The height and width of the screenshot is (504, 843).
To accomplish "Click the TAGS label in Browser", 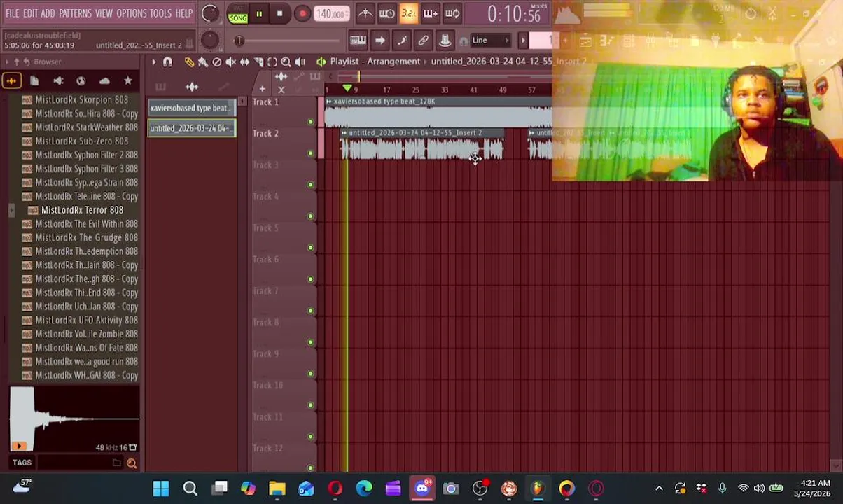I will coord(22,463).
